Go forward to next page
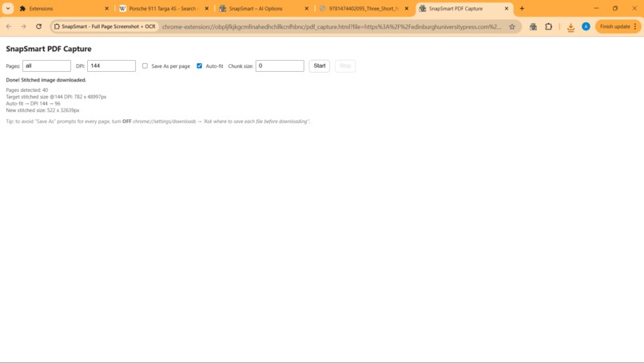The image size is (644, 363). (23, 26)
